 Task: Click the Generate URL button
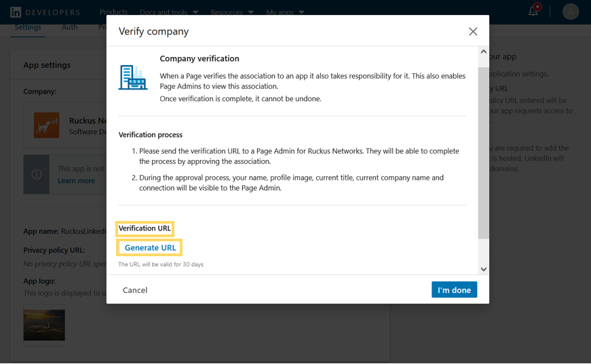pyautogui.click(x=150, y=247)
